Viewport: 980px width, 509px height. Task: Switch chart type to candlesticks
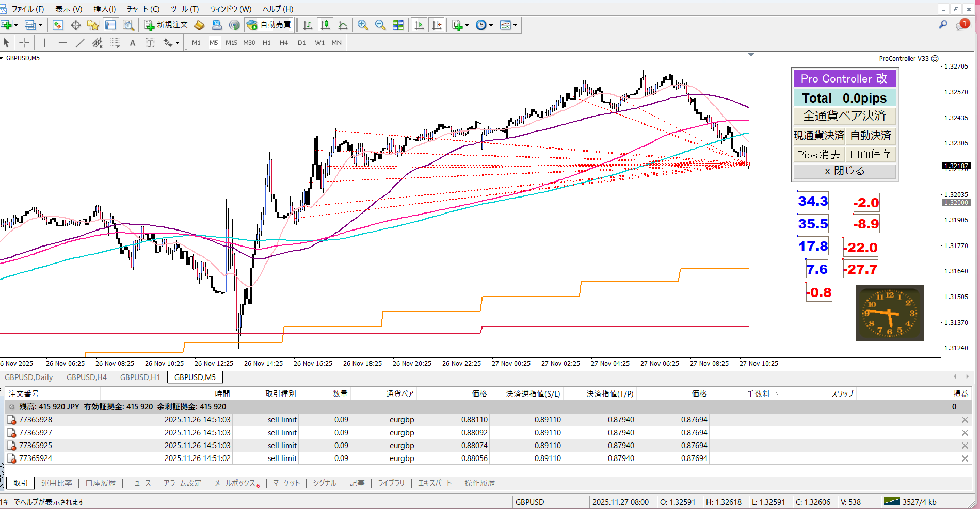pos(325,25)
